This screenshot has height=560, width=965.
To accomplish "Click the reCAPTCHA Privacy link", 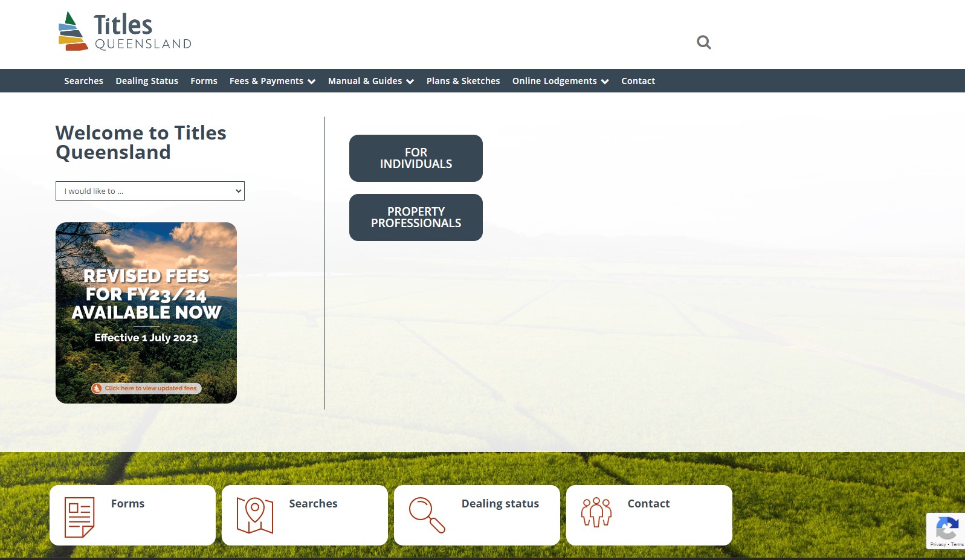I will tap(938, 545).
